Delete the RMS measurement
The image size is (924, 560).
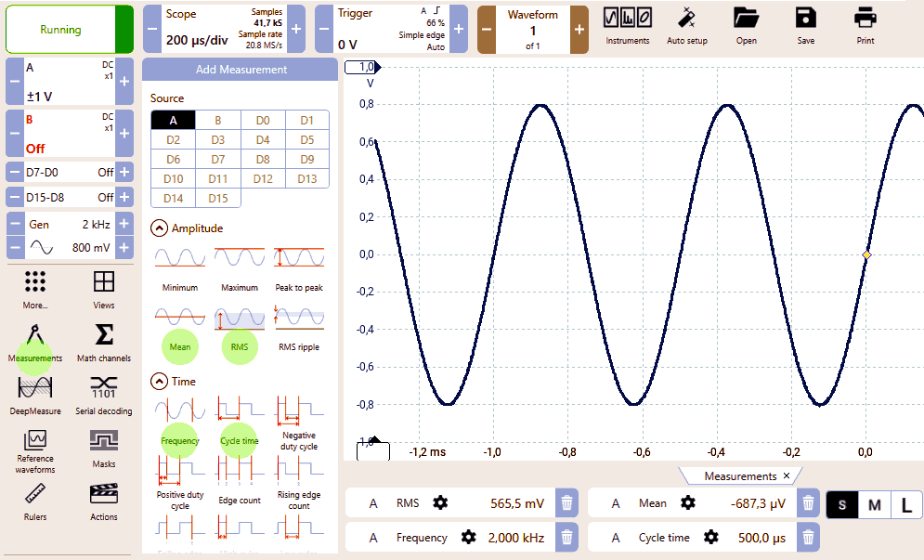pos(566,502)
